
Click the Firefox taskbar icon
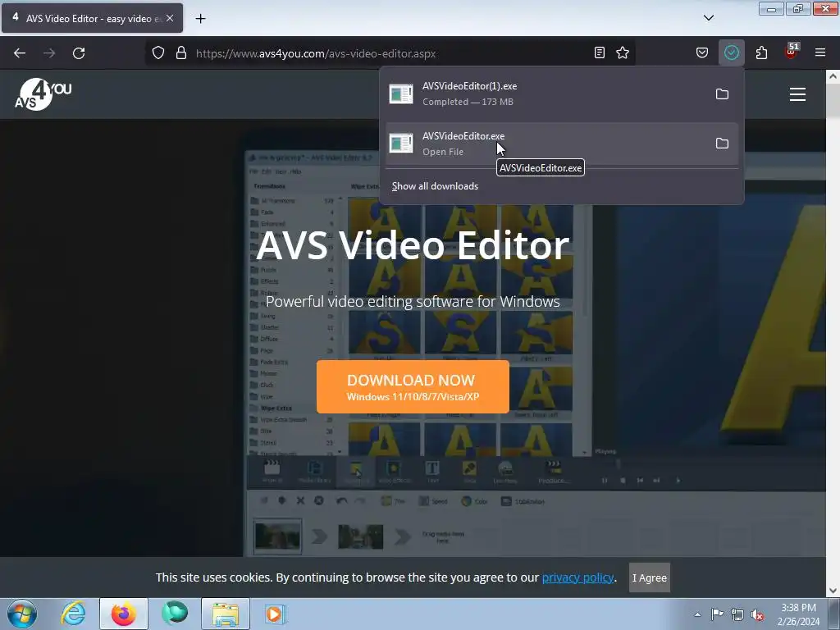(x=124, y=614)
